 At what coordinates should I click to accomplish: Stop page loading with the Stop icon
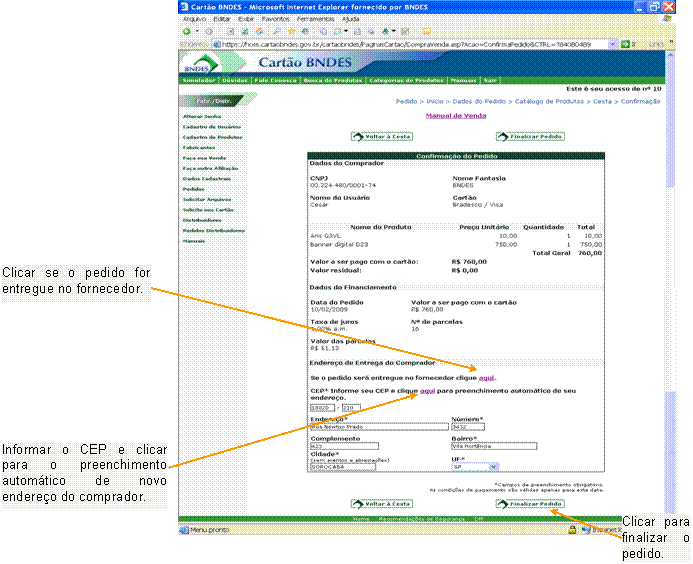click(x=231, y=31)
